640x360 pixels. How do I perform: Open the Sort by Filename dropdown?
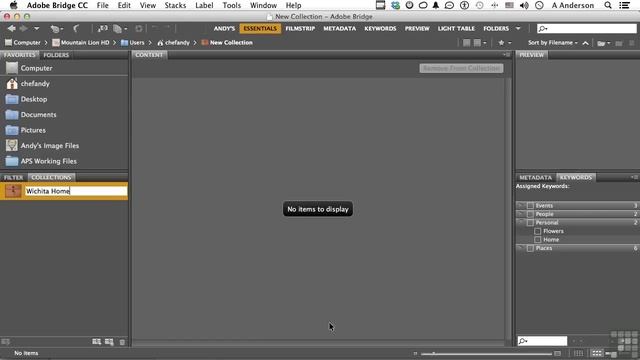pyautogui.click(x=553, y=42)
